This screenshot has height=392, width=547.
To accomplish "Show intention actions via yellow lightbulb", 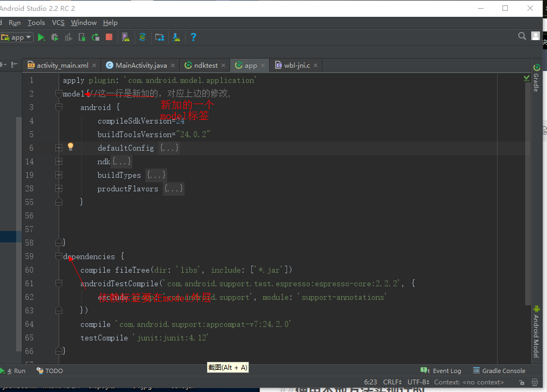I will (x=71, y=147).
